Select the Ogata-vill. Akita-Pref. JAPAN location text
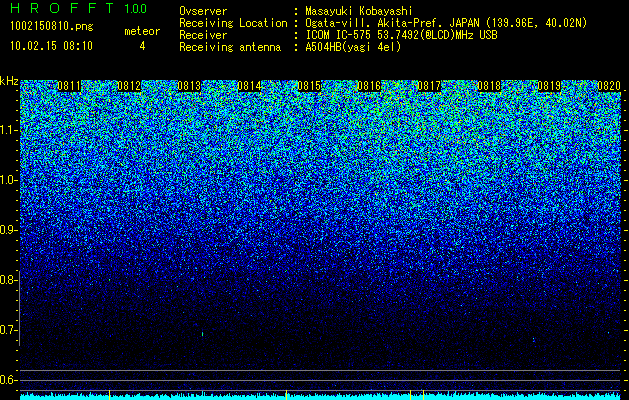Viewport: 629px width, 400px height. [446, 23]
